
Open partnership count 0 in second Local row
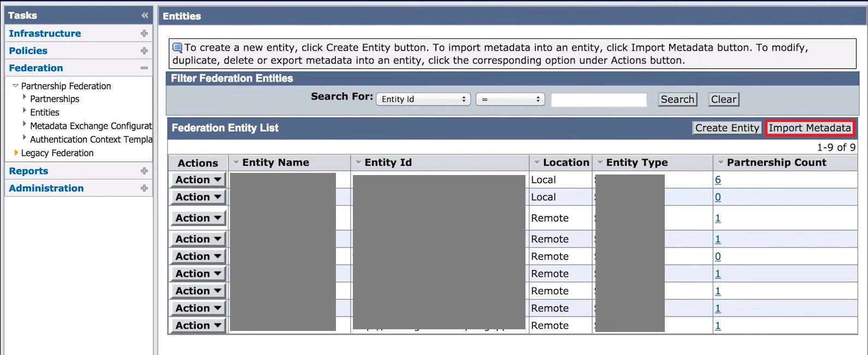pyautogui.click(x=718, y=197)
